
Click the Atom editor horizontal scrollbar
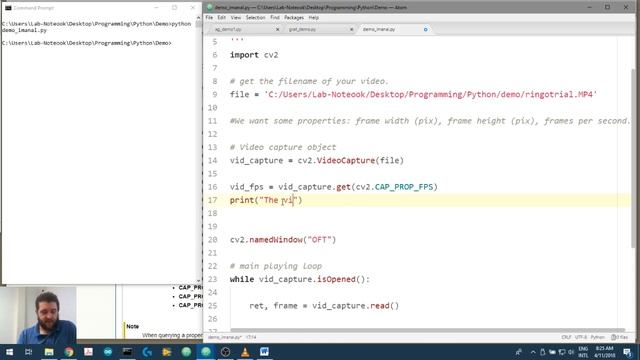(427, 330)
